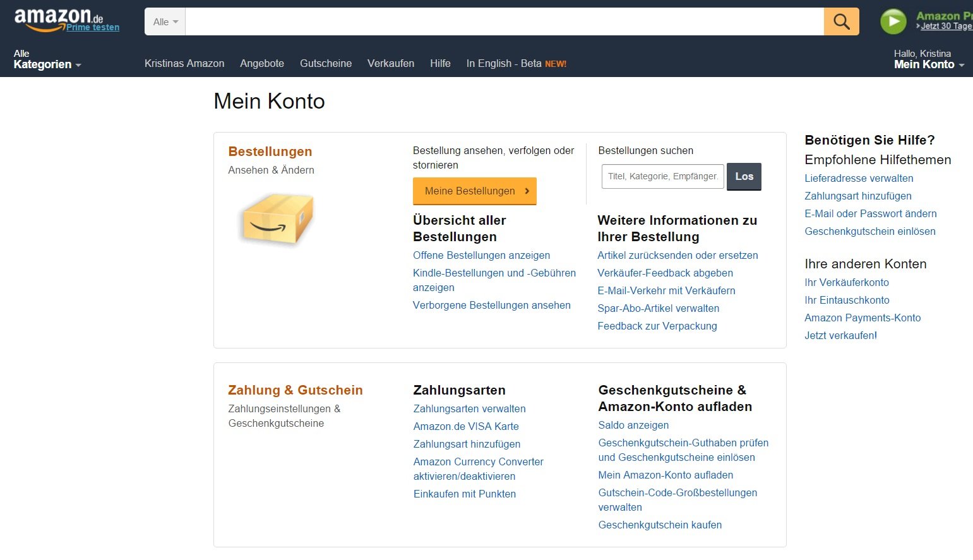Click Zahlungsart hinzufügen under Zahlungsarten

[467, 444]
